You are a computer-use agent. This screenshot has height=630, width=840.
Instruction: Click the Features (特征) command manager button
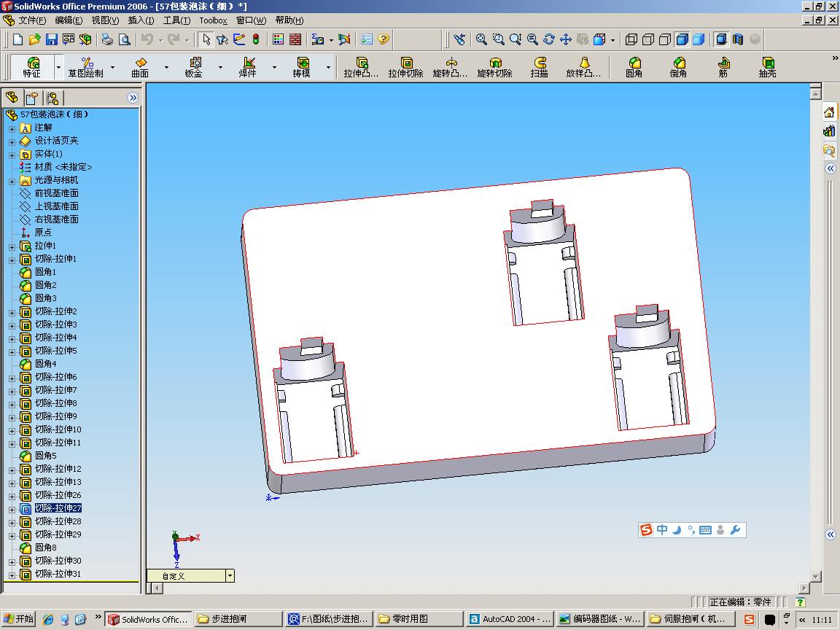[32, 68]
